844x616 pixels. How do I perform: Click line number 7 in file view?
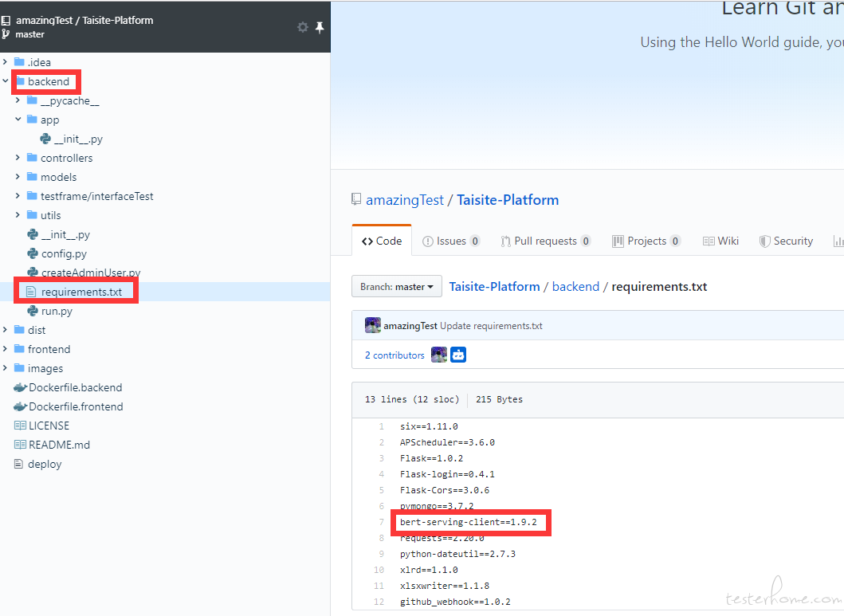pyautogui.click(x=381, y=522)
